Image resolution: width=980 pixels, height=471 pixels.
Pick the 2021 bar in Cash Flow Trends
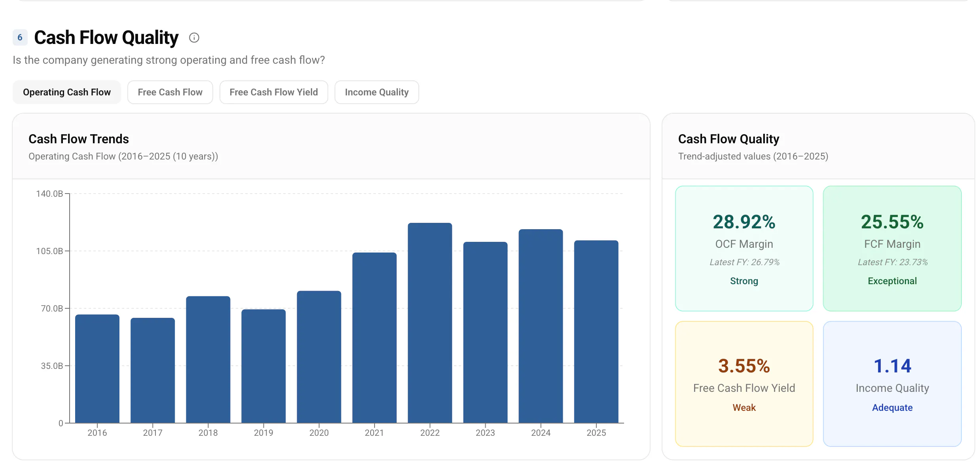tap(375, 338)
